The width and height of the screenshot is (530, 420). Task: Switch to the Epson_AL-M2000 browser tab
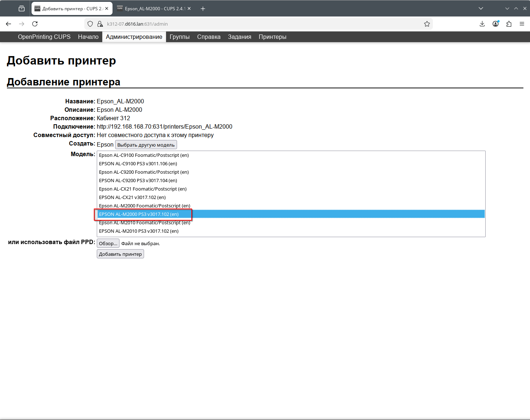[154, 8]
